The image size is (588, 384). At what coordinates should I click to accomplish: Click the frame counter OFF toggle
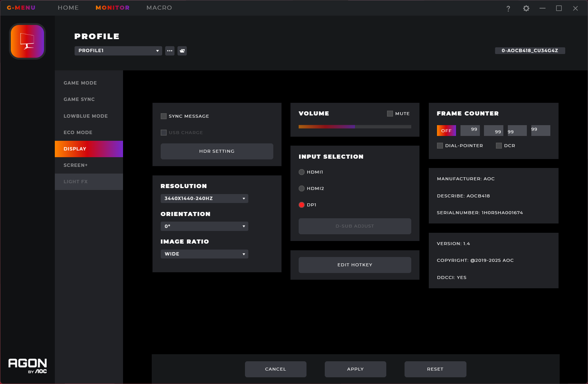click(x=446, y=130)
